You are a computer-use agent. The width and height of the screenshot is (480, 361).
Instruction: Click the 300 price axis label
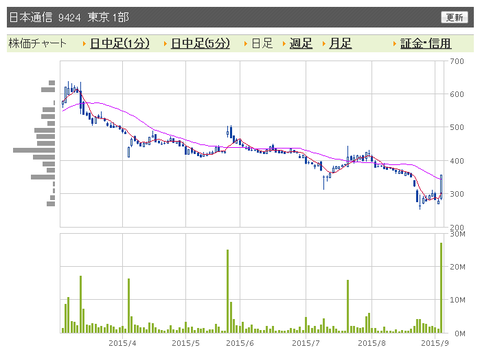tap(457, 194)
